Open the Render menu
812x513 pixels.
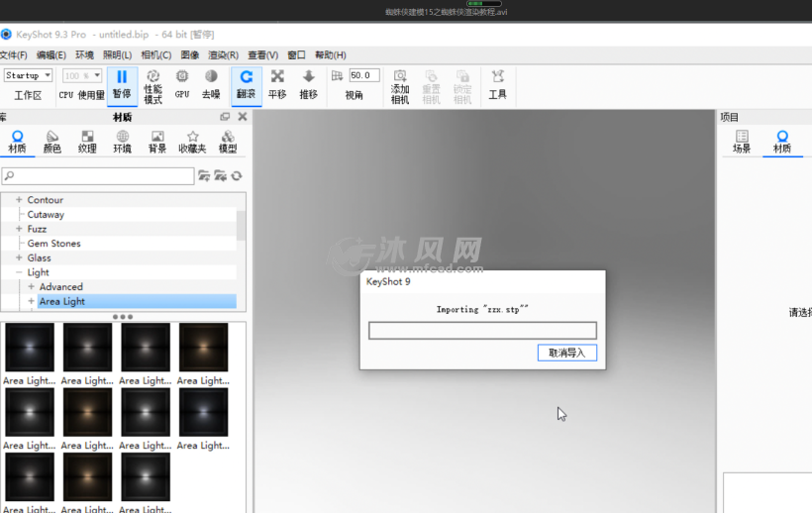click(223, 54)
